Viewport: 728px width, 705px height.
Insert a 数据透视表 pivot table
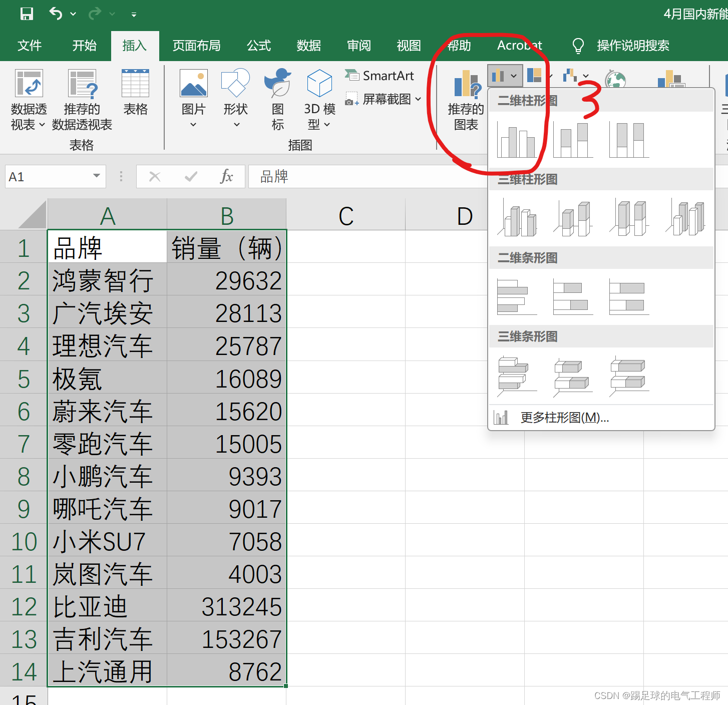pyautogui.click(x=29, y=100)
